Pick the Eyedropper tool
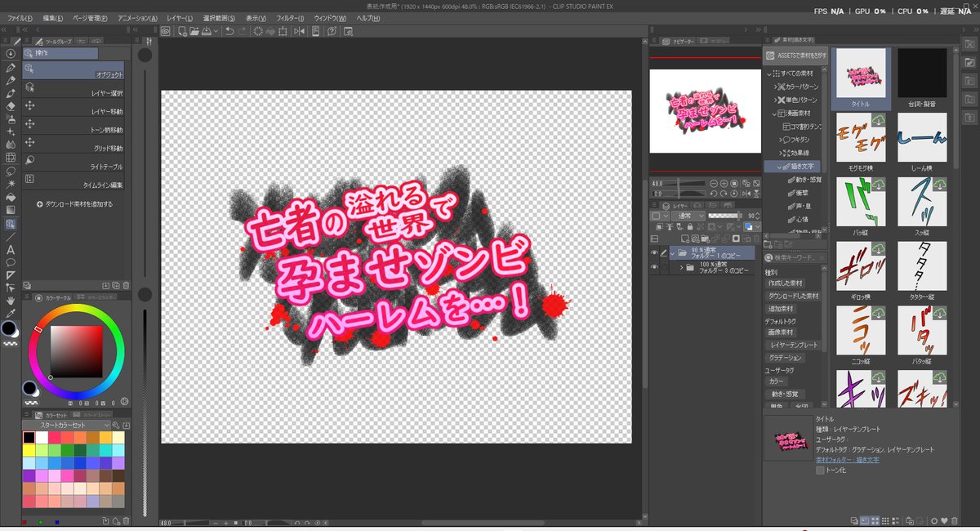 point(11,313)
